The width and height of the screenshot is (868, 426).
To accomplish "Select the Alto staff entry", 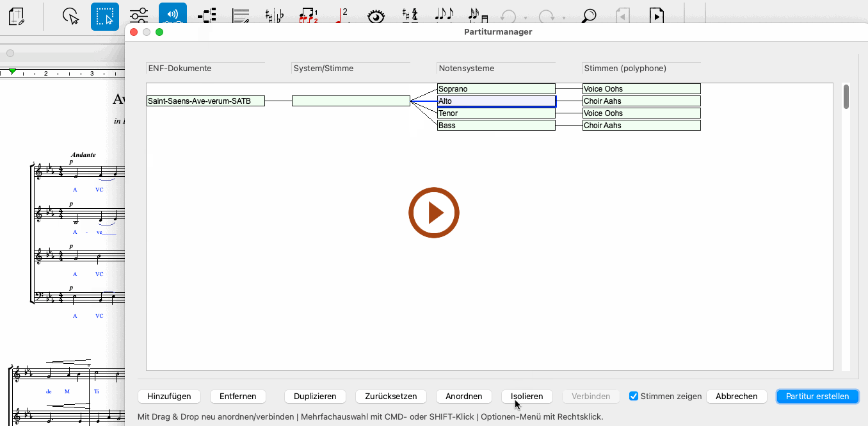I will 496,101.
